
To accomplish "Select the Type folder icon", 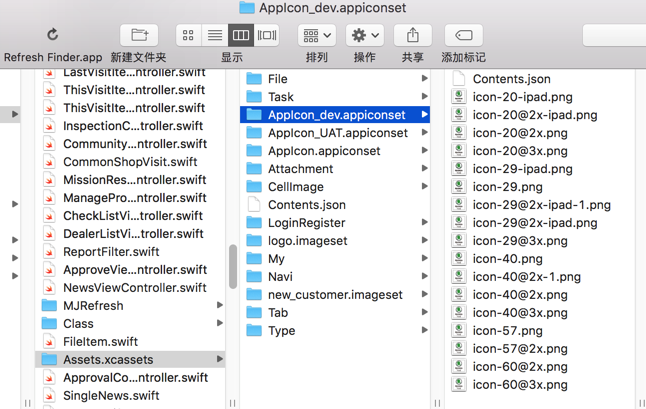I will tap(254, 330).
